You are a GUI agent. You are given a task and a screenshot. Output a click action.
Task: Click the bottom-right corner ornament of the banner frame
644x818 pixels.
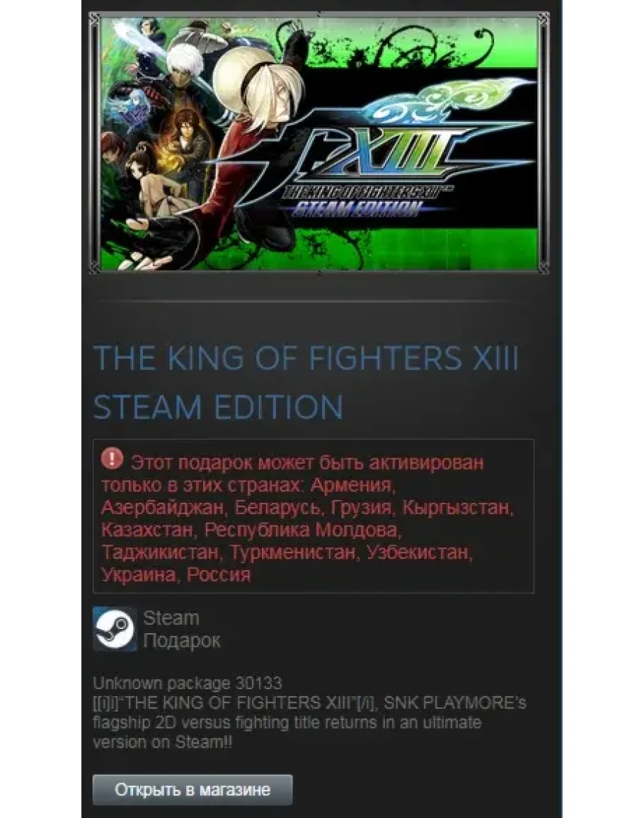[544, 266]
